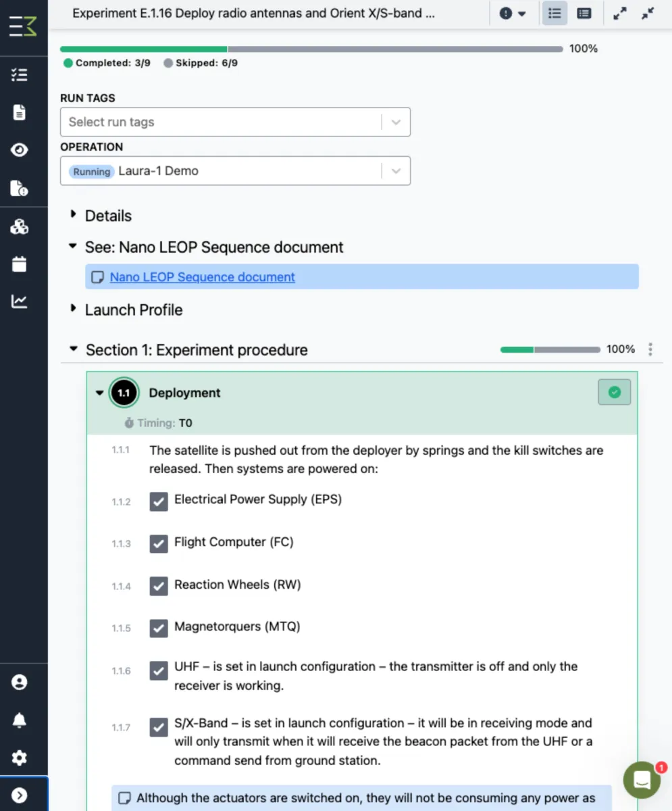The image size is (672, 811).
Task: Toggle Flight Computer (FC) checkbox
Action: click(159, 543)
